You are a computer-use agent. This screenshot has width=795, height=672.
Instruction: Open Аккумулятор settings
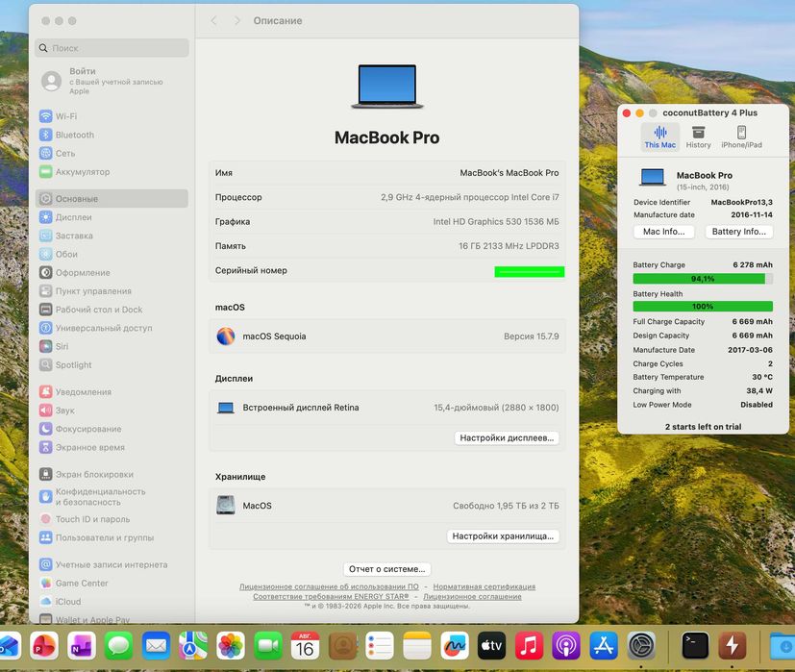coord(112,172)
